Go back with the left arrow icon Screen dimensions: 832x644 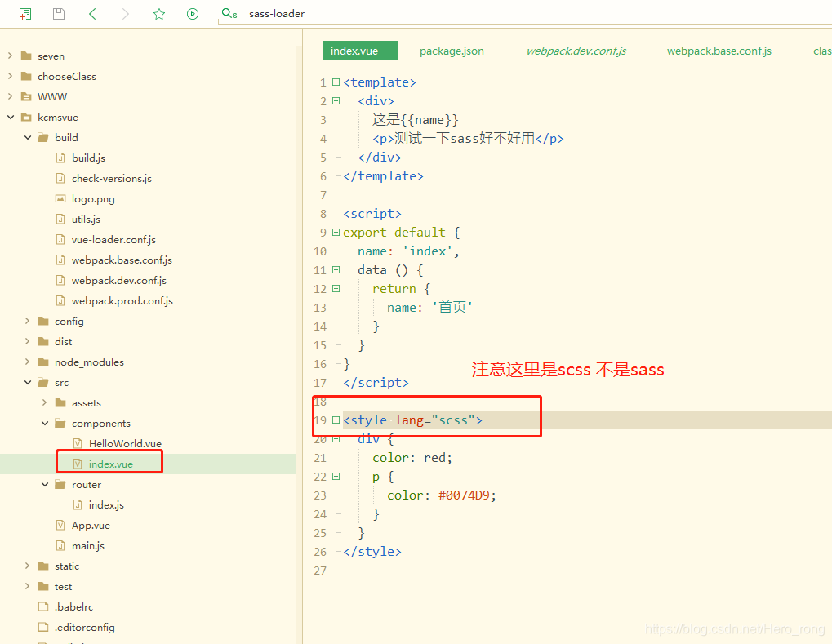coord(92,14)
